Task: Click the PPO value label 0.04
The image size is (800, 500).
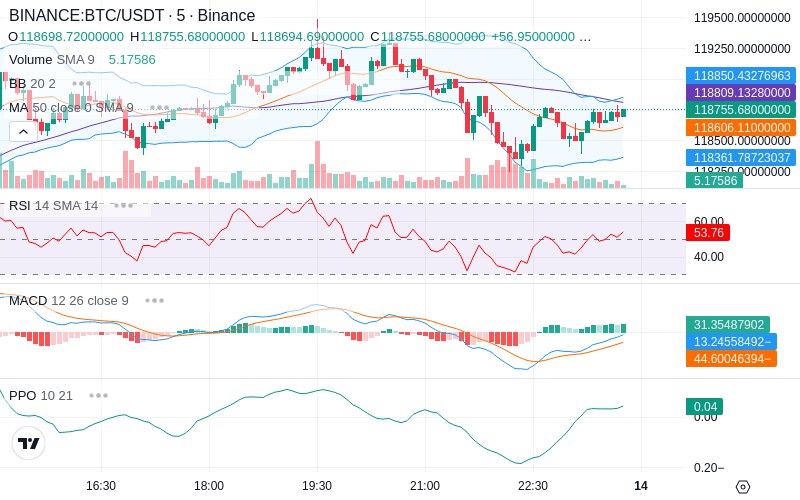Action: 705,407
